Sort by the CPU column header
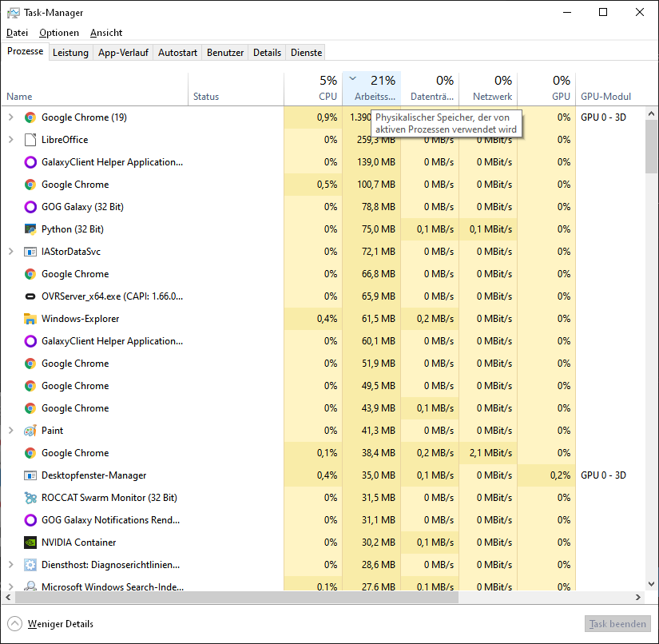The image size is (659, 644). (x=313, y=89)
